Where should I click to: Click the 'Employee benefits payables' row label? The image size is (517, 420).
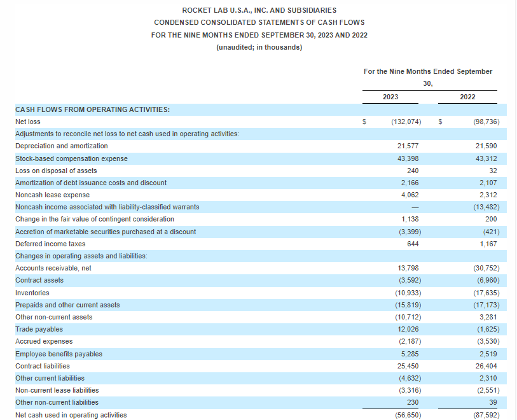[59, 354]
